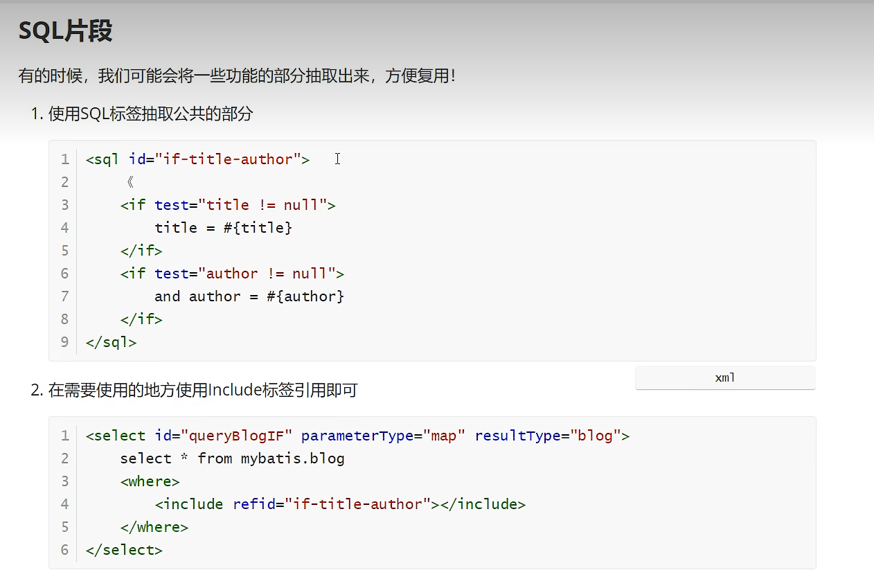Click code line <sql id="if-title-author">
This screenshot has height=588, width=874.
(198, 159)
